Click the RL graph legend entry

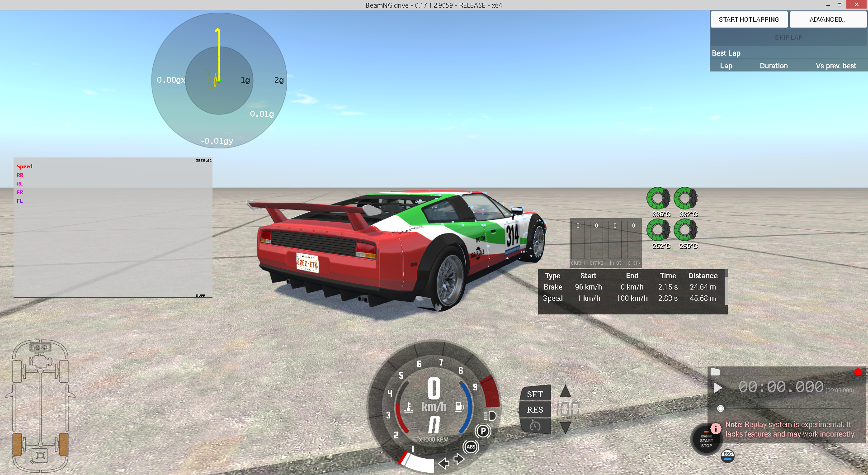coord(19,184)
